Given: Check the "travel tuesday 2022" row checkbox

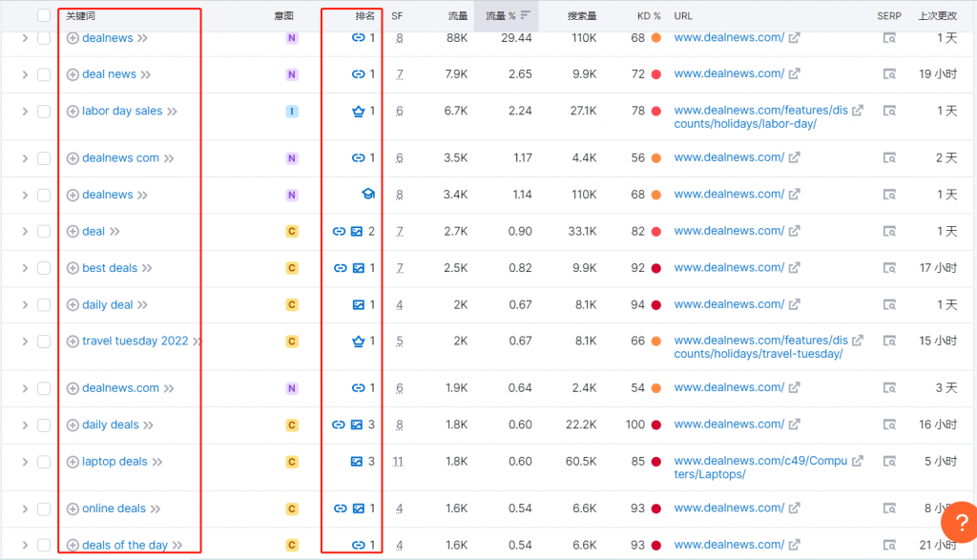Looking at the screenshot, I should click(44, 342).
